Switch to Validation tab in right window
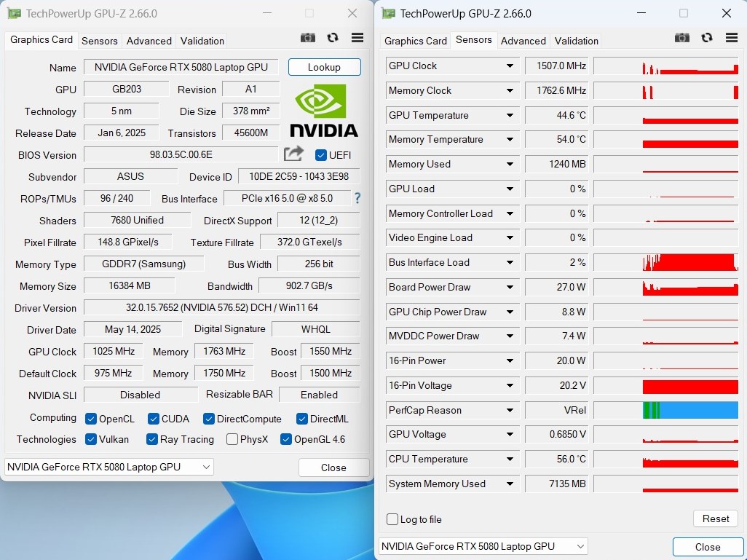Image resolution: width=747 pixels, height=560 pixels. (576, 41)
